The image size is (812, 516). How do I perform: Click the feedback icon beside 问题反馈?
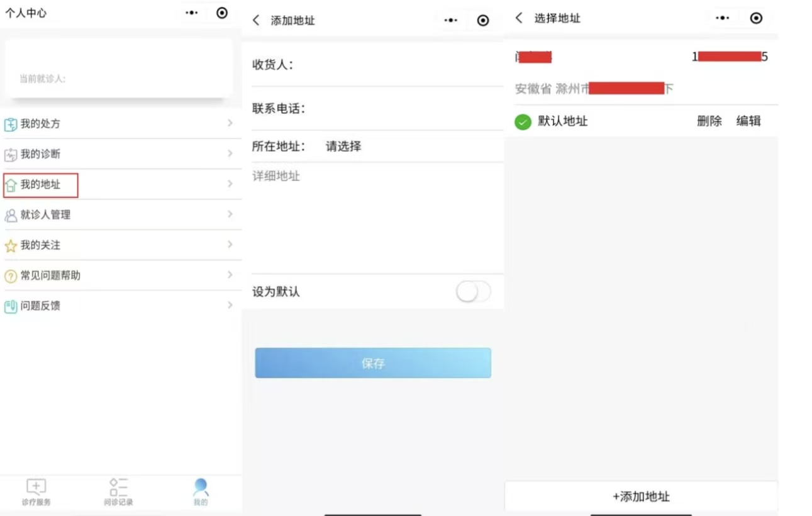11,306
